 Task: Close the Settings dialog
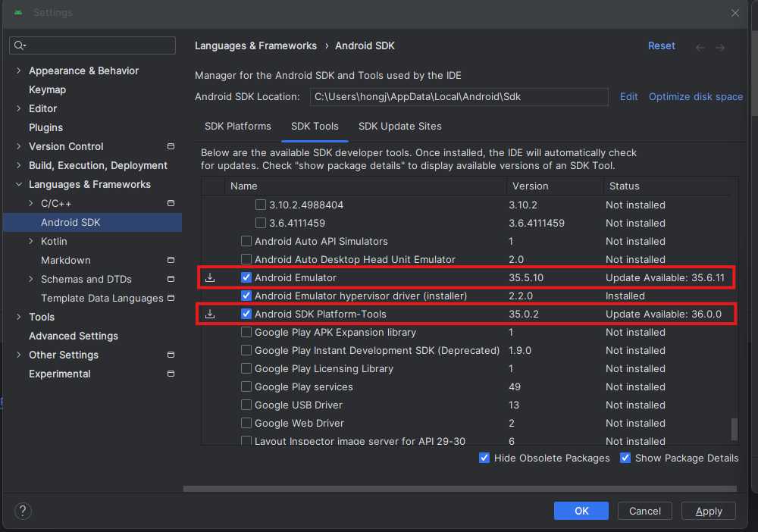point(735,13)
